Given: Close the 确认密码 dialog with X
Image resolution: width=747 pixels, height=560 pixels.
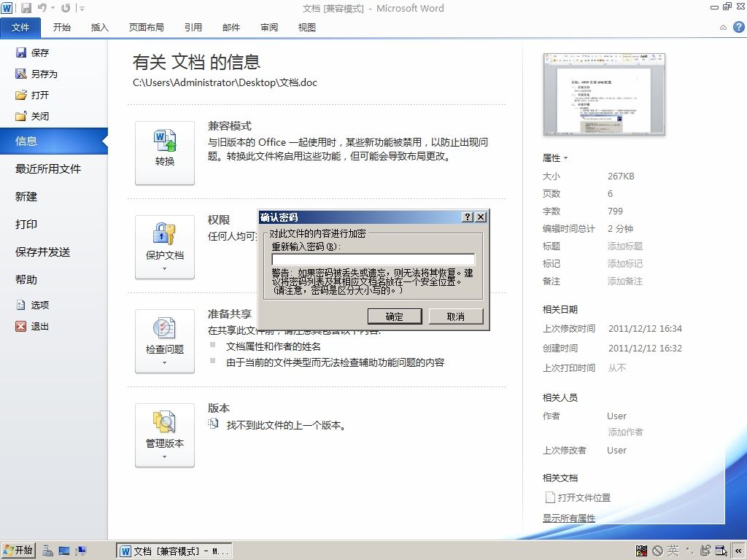Looking at the screenshot, I should (x=481, y=217).
